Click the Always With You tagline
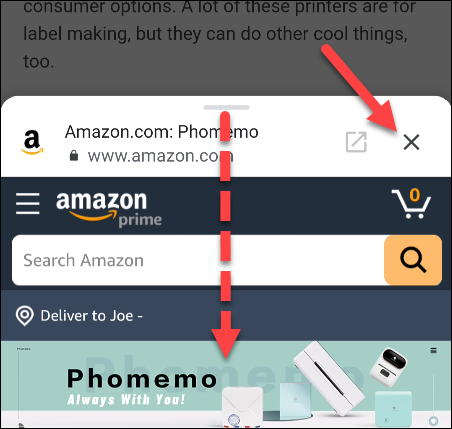Viewport: 452px width, 429px height. point(126,399)
